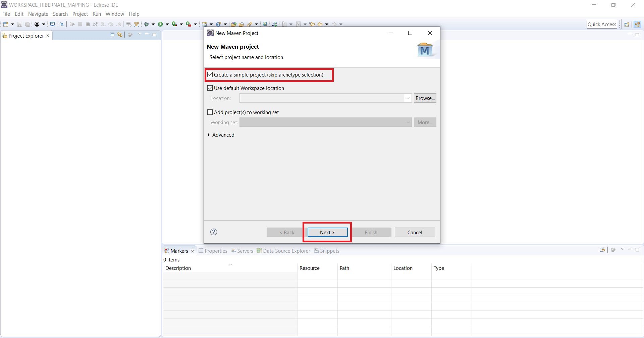Screen dimensions: 644x338
Task: Click the Open Web Browser toolbar icon
Action: pyautogui.click(x=265, y=24)
